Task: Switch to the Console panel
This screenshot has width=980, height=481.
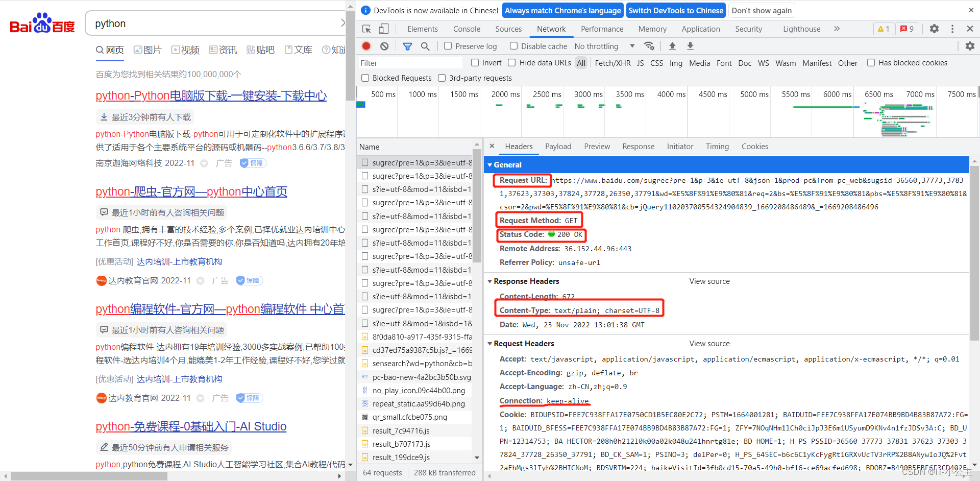Action: [467, 29]
